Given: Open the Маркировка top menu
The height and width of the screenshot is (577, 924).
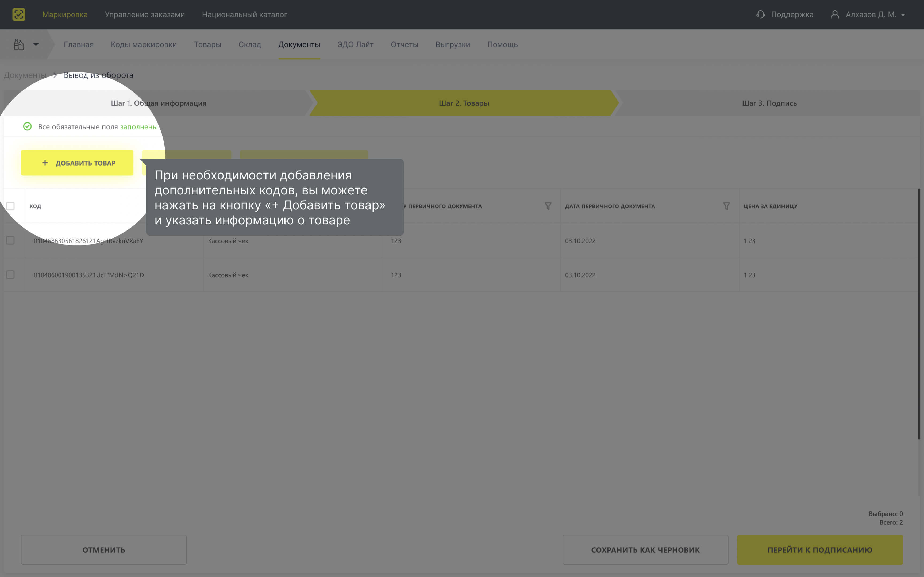Looking at the screenshot, I should [x=65, y=14].
